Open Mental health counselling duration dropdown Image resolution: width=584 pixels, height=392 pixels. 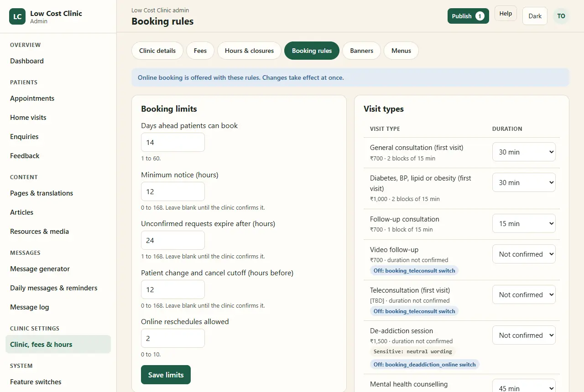coord(524,386)
